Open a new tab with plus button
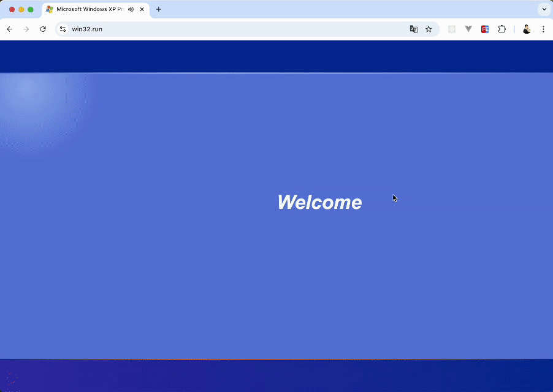 point(159,9)
